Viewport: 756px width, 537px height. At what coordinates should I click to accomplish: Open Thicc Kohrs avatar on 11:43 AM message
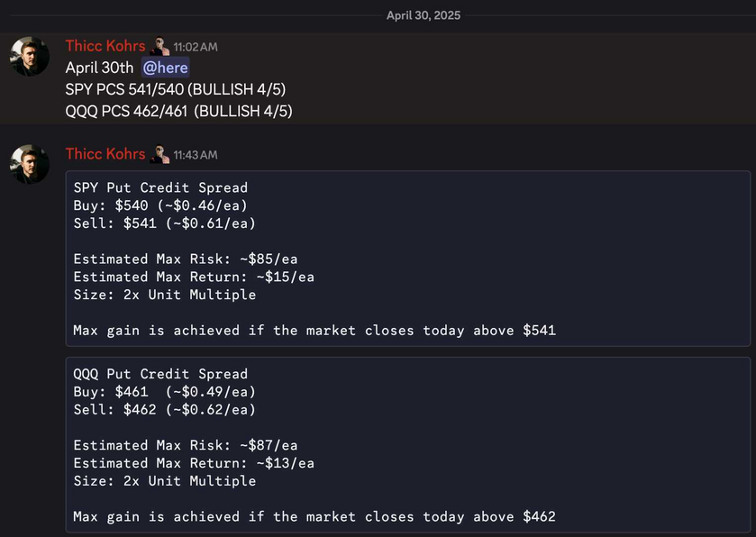click(30, 164)
